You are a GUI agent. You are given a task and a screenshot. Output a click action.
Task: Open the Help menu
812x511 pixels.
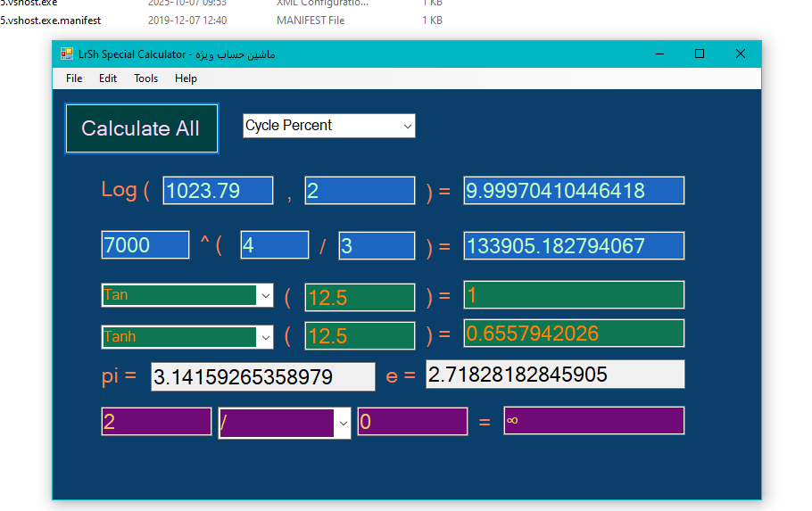pos(186,78)
